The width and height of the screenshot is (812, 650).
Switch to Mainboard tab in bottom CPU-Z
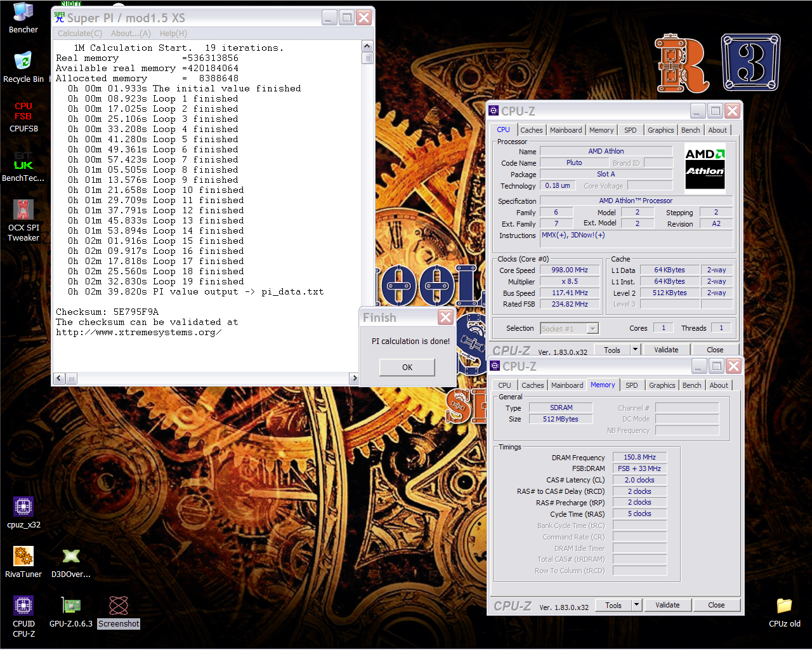(567, 385)
